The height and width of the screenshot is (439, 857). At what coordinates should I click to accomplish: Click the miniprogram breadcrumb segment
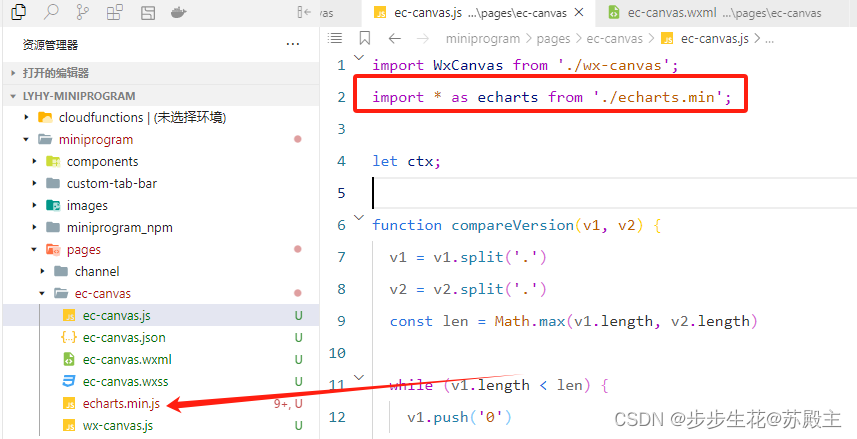(483, 38)
